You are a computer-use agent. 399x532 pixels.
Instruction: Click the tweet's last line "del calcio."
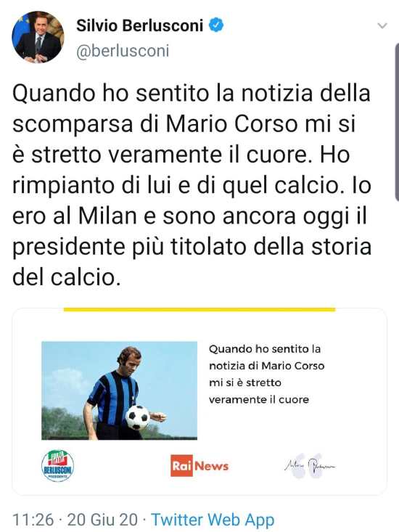(67, 278)
